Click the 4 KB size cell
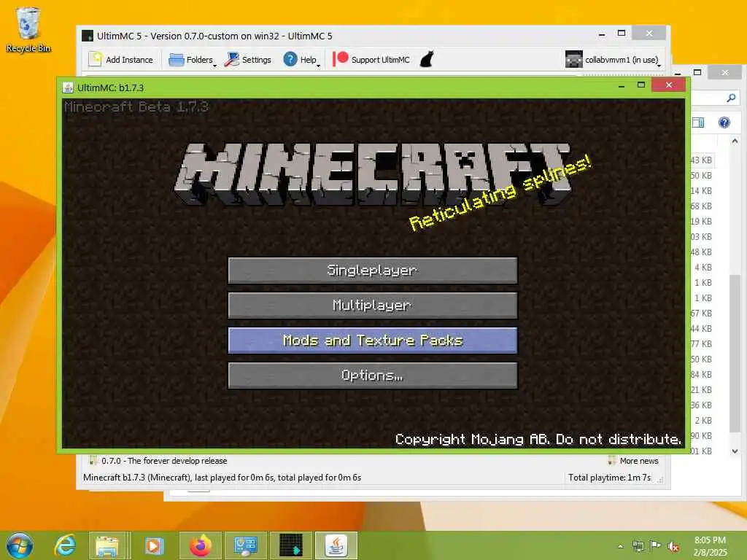Image resolution: width=747 pixels, height=560 pixels. click(x=703, y=267)
